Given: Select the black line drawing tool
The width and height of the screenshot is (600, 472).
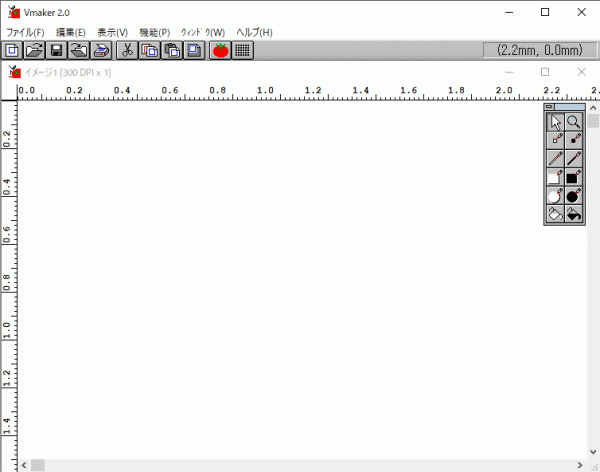Looking at the screenshot, I should (574, 159).
